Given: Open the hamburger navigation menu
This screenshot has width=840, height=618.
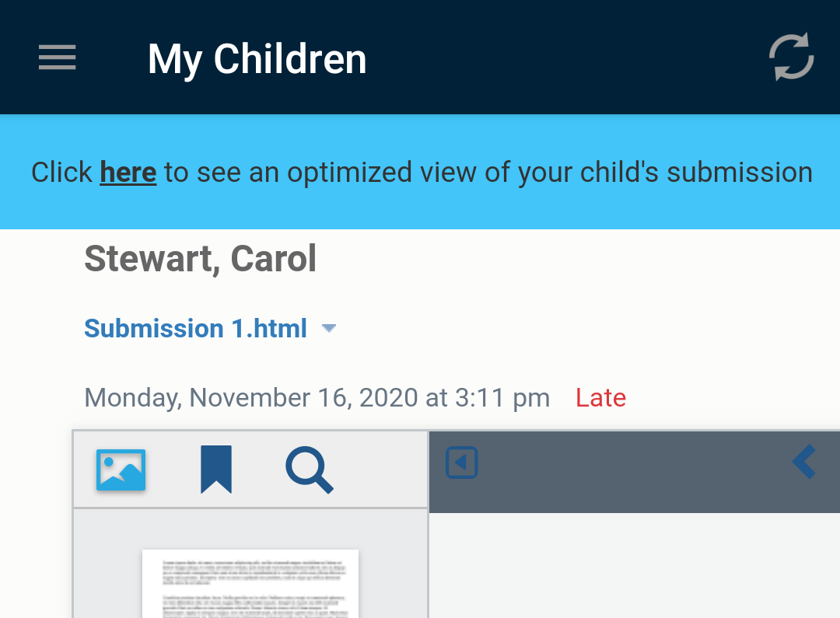Looking at the screenshot, I should pos(58,58).
